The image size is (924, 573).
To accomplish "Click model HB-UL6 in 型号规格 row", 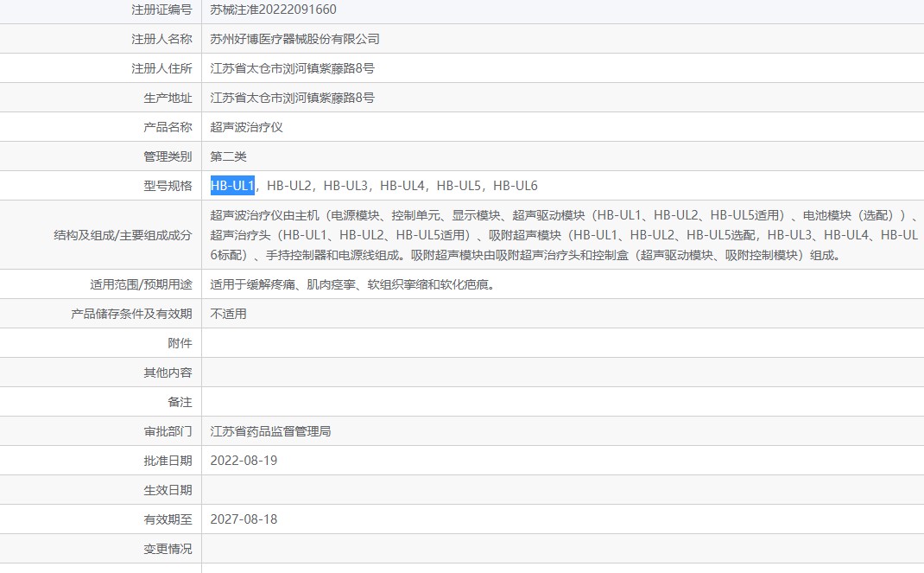I will click(x=516, y=186).
